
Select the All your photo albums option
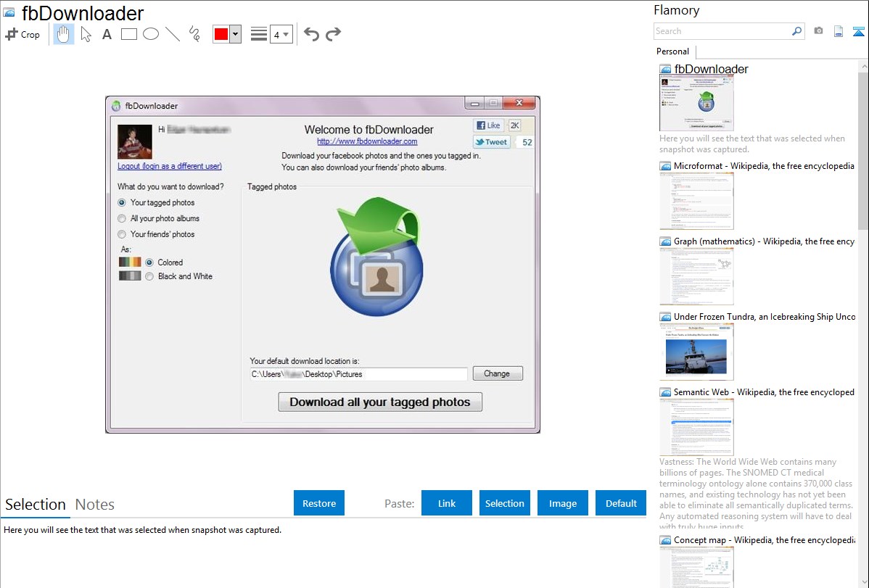pyautogui.click(x=122, y=218)
